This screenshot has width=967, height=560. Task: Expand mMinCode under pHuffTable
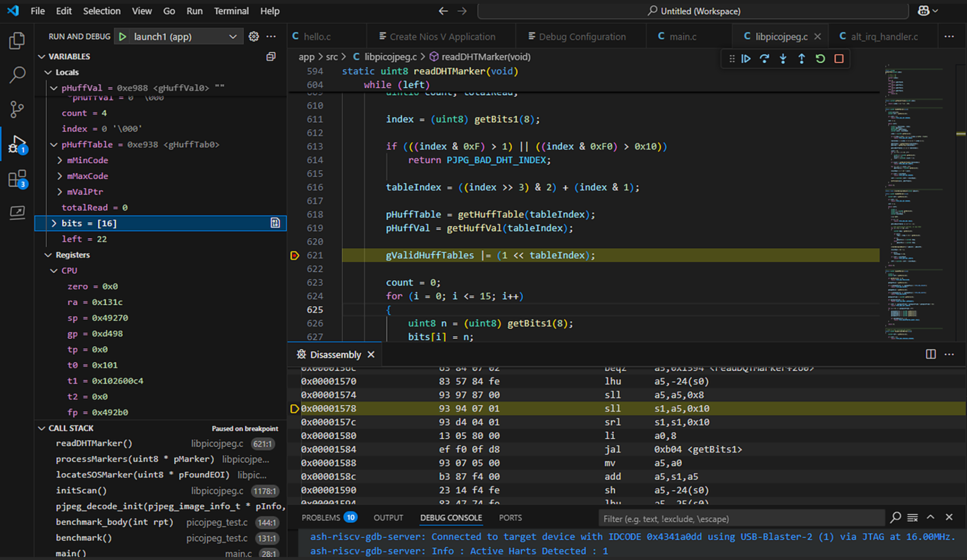[x=60, y=160]
